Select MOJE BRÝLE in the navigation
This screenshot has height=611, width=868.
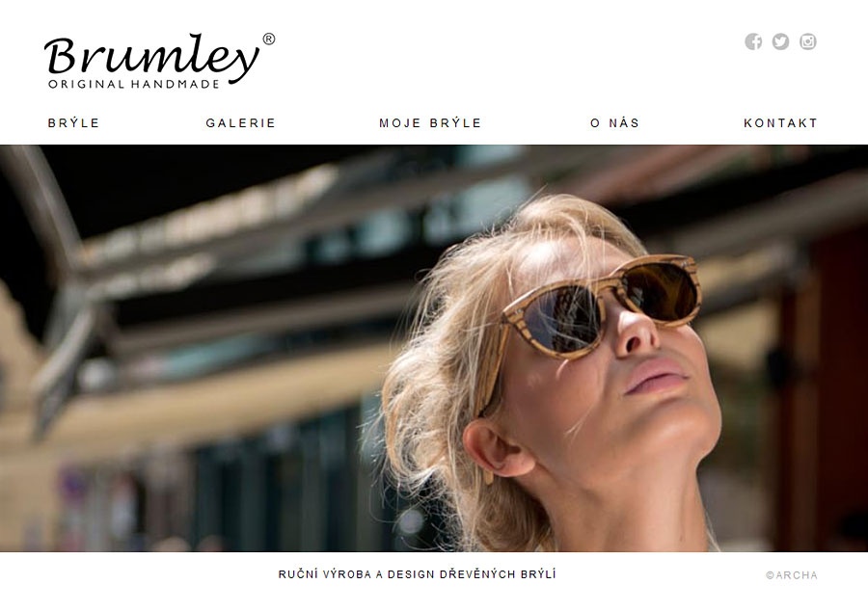click(x=430, y=122)
